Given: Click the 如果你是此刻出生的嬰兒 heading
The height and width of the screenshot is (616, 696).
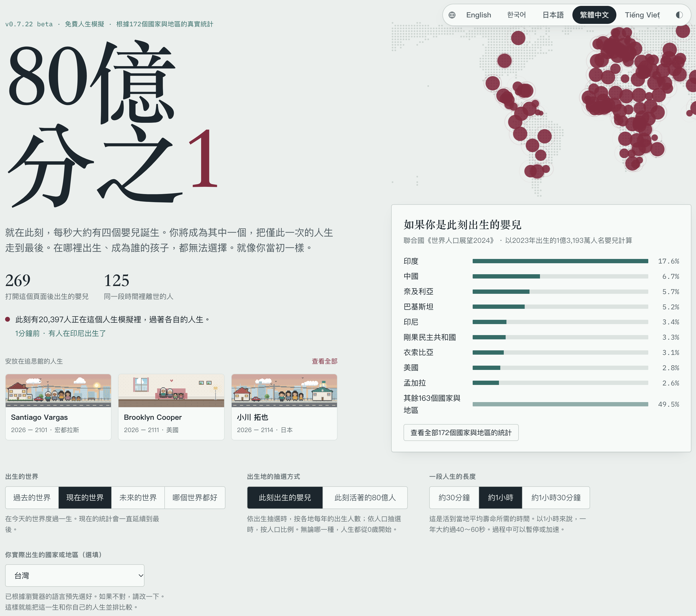Looking at the screenshot, I should (x=462, y=225).
